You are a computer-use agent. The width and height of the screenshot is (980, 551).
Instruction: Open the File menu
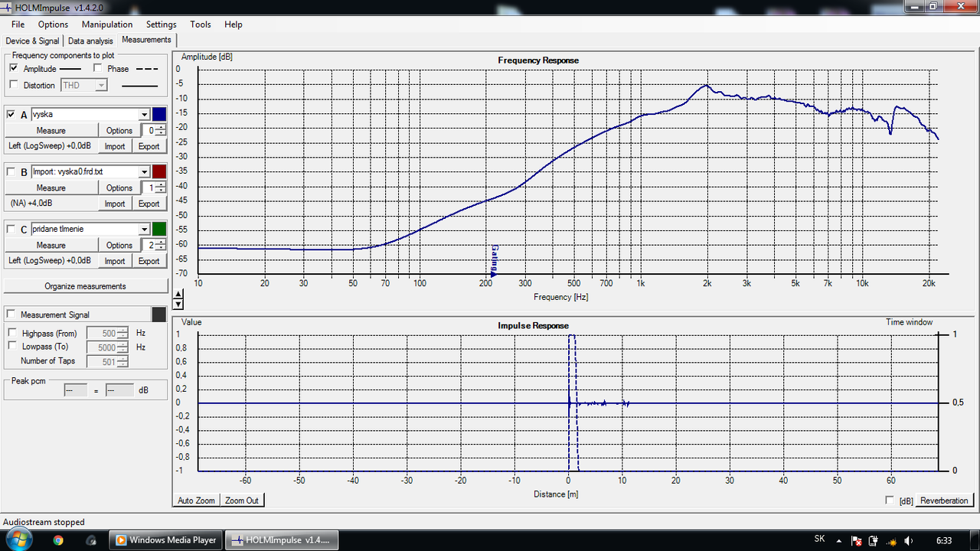[18, 24]
